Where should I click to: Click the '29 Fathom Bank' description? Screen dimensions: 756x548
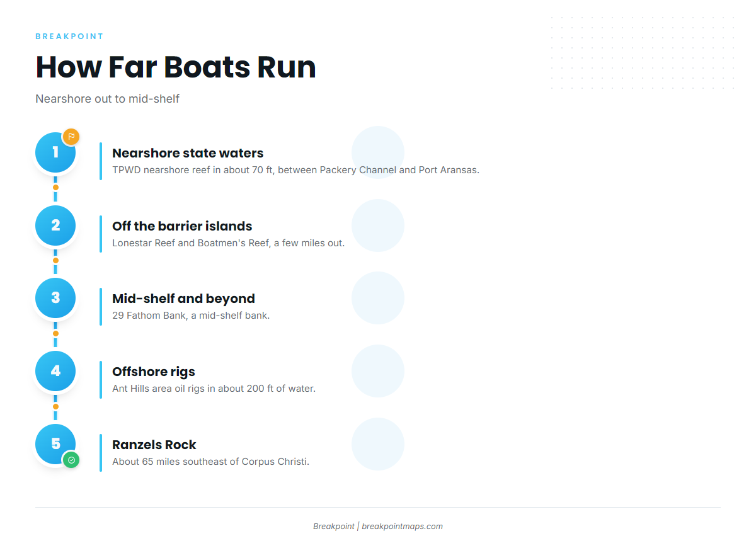tap(191, 316)
